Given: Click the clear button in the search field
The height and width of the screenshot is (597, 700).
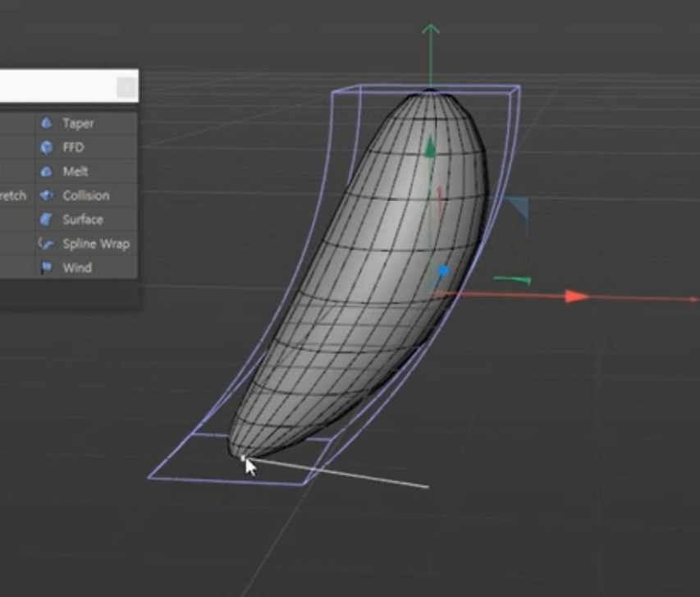Looking at the screenshot, I should tap(126, 87).
